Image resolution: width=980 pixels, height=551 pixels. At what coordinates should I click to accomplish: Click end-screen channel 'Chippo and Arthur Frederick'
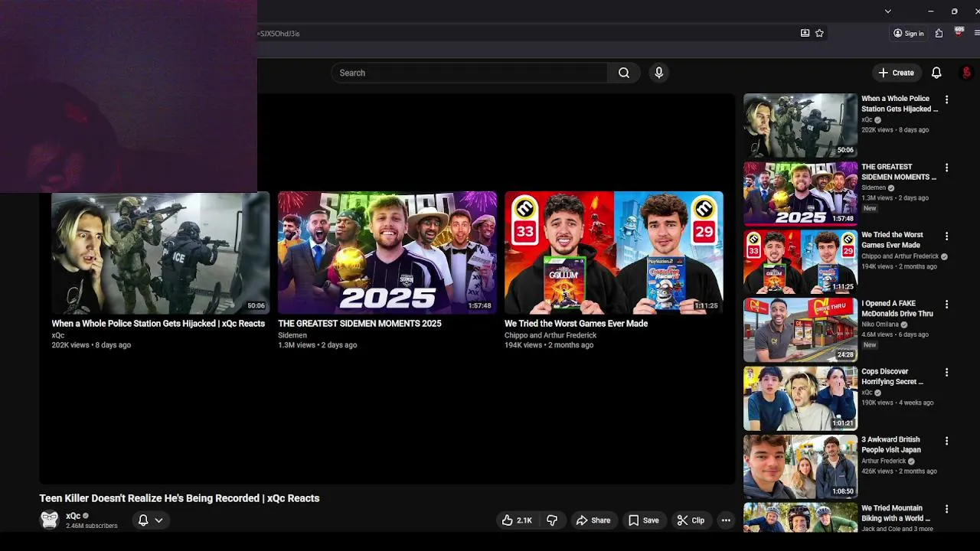click(550, 335)
